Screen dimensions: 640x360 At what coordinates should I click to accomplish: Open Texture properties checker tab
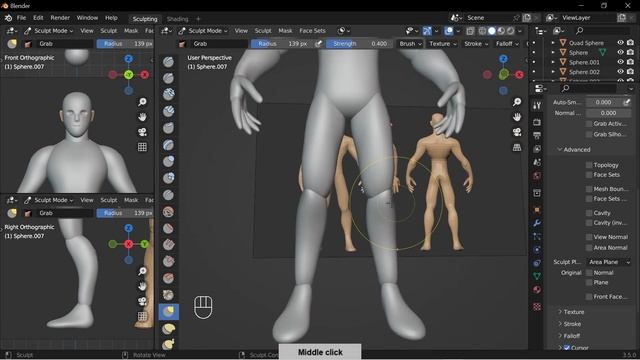(537, 307)
